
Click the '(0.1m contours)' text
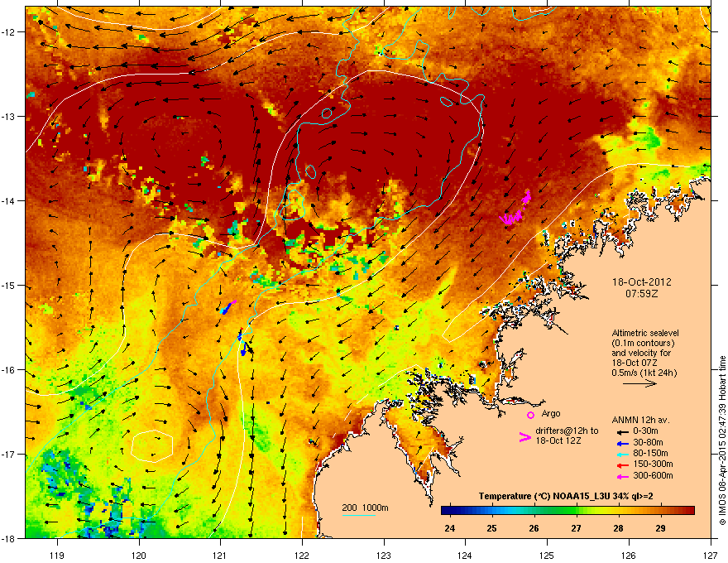643,344
